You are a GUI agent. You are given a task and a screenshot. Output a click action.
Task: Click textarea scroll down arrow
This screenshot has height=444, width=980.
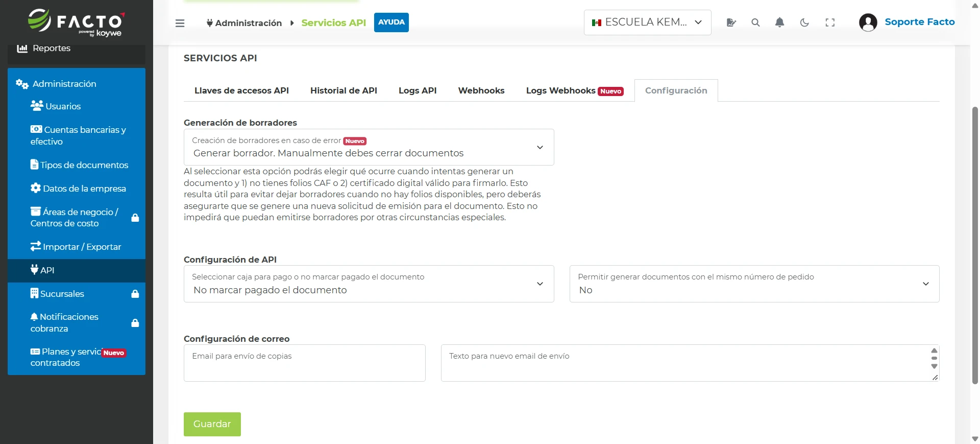(x=934, y=366)
